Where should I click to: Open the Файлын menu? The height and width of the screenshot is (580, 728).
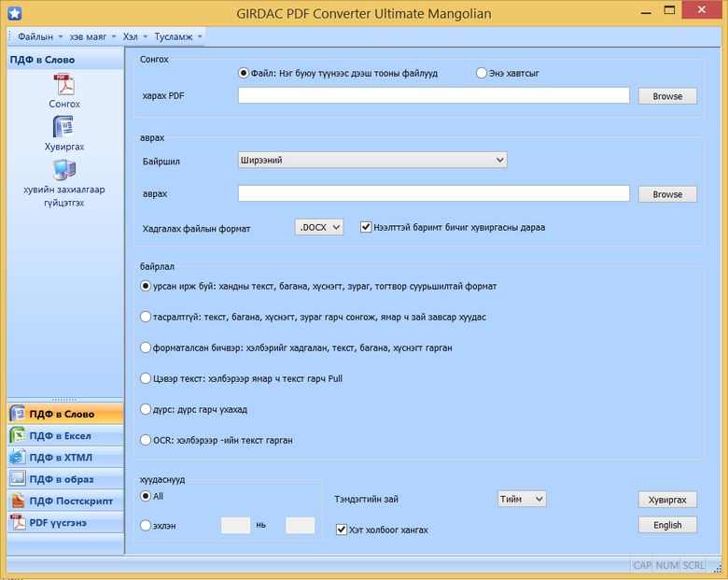39,36
